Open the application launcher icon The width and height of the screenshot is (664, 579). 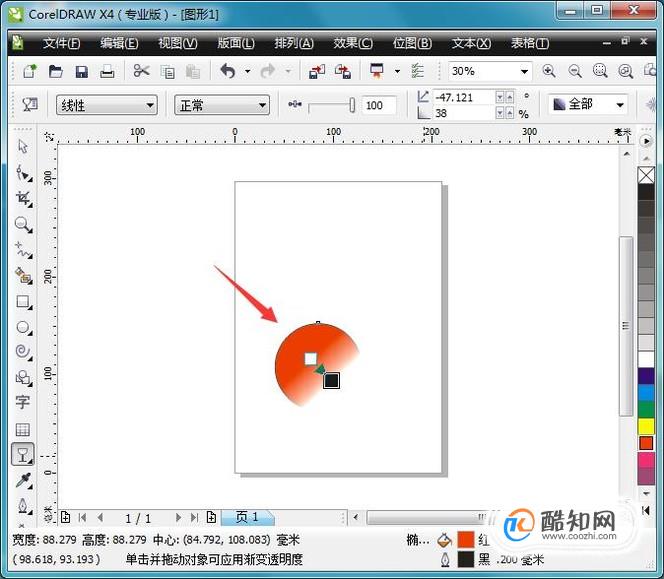click(376, 71)
